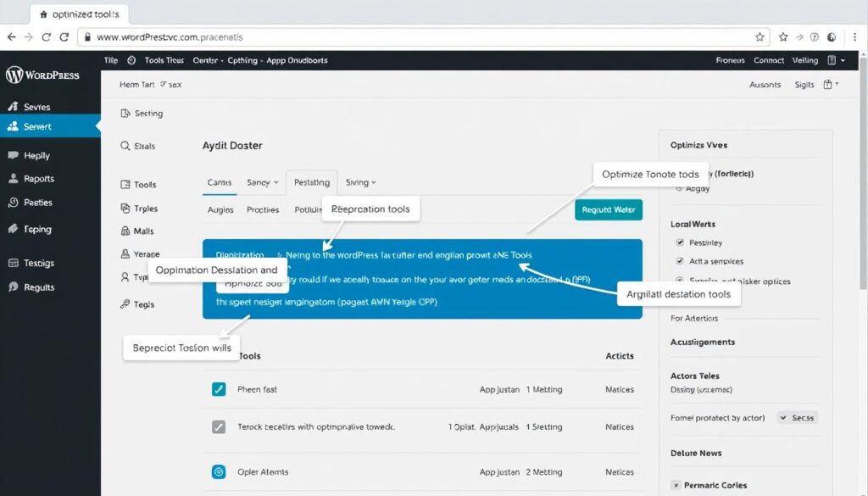Expand the Secss dropdown under Actors Teles
Screen dimensions: 868x496
pyautogui.click(x=797, y=417)
